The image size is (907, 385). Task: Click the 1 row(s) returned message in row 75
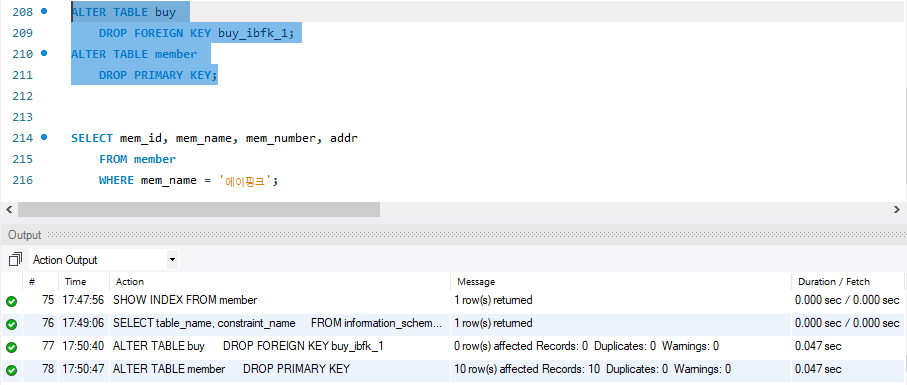pyautogui.click(x=493, y=300)
